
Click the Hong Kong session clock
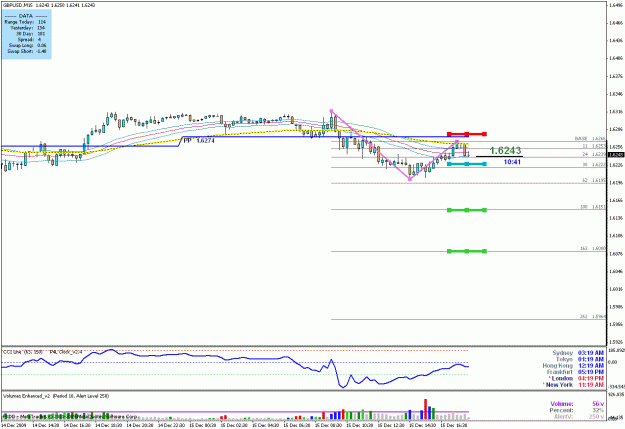coord(573,366)
